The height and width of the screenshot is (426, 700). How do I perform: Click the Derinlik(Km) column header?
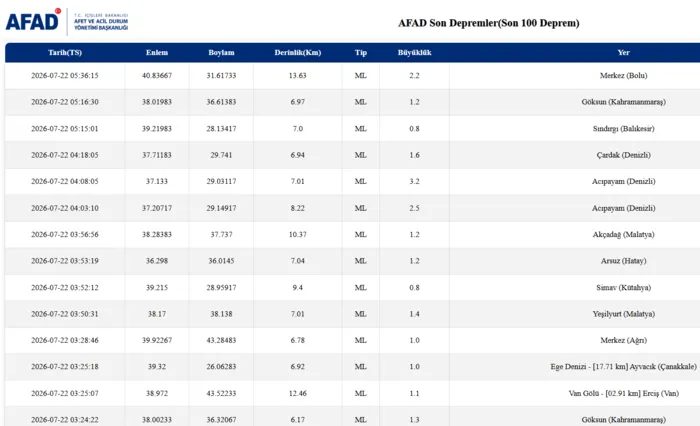pyautogui.click(x=297, y=53)
